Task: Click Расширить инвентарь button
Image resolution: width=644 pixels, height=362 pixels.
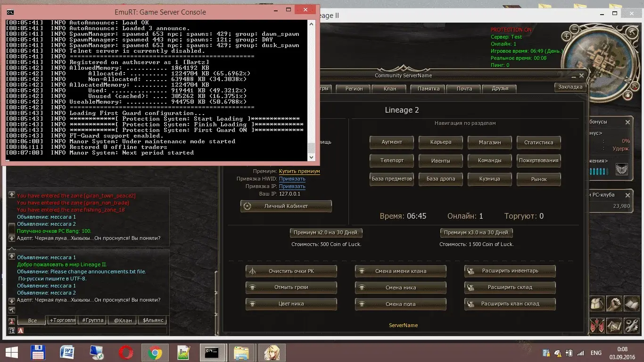Action: pos(510,271)
